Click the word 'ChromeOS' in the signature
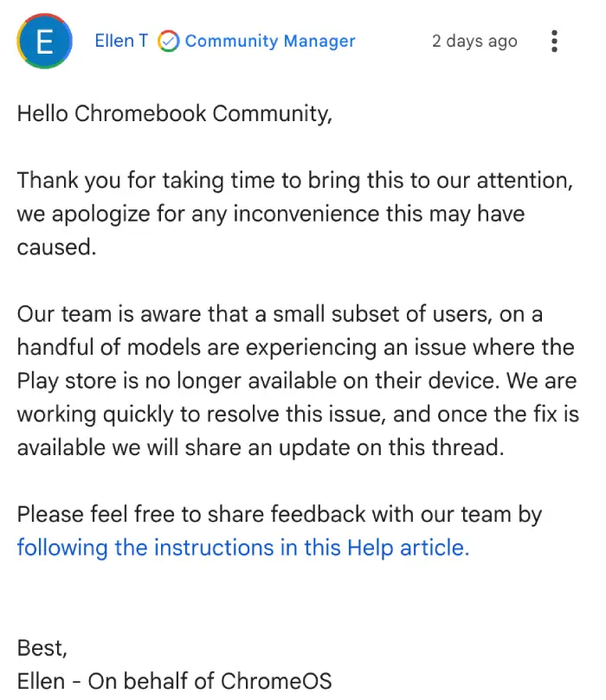606x700 pixels. point(276,681)
